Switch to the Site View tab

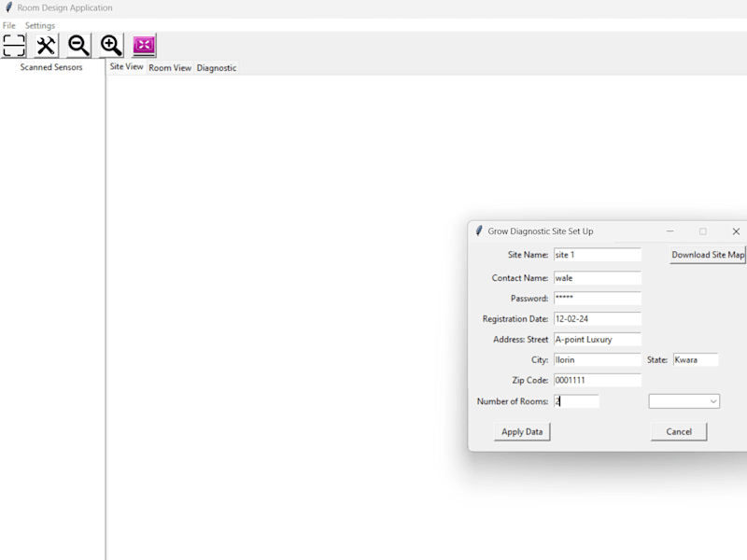pos(126,67)
